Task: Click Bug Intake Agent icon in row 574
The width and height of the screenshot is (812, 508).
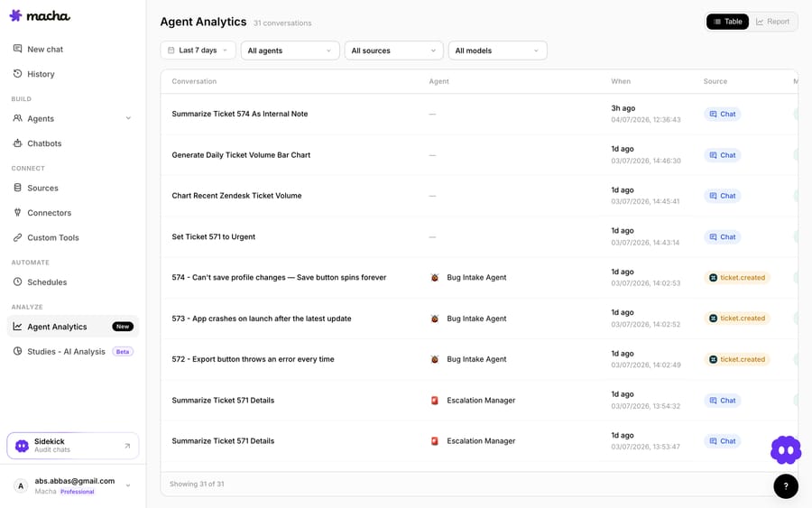Action: point(435,278)
